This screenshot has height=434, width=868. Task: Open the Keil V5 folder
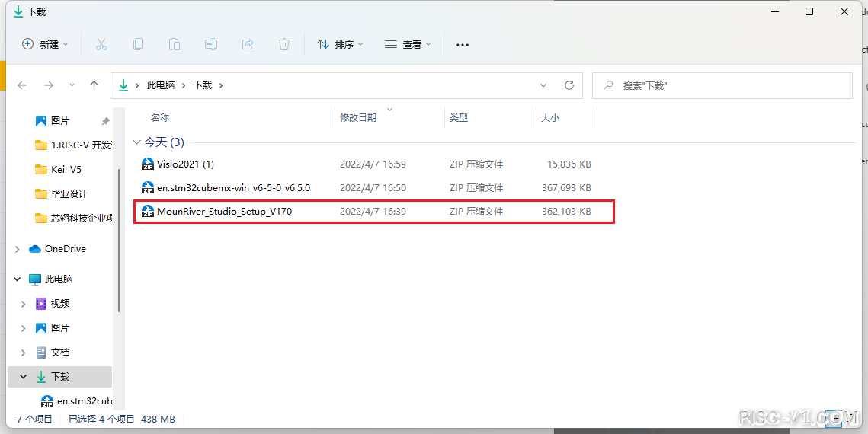coord(58,169)
